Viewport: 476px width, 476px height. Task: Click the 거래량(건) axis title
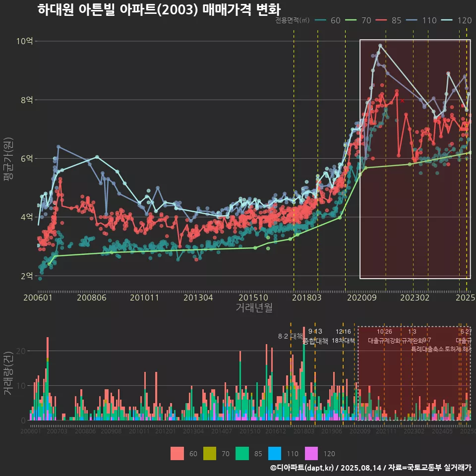coord(7,373)
